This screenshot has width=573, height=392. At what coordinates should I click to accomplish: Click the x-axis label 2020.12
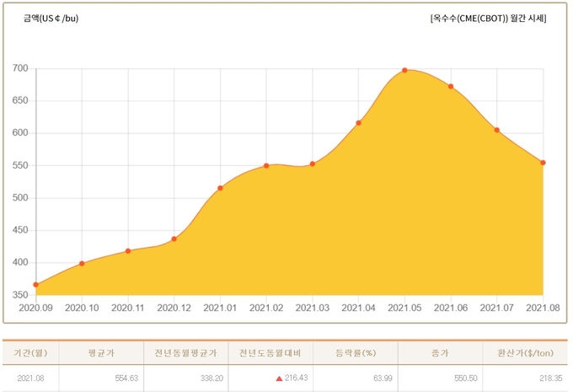point(174,308)
